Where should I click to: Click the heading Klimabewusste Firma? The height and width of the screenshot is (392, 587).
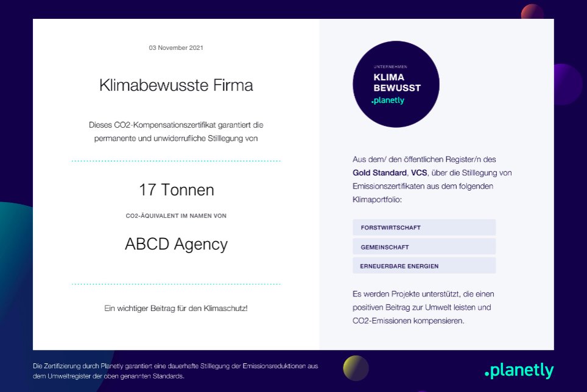[176, 85]
